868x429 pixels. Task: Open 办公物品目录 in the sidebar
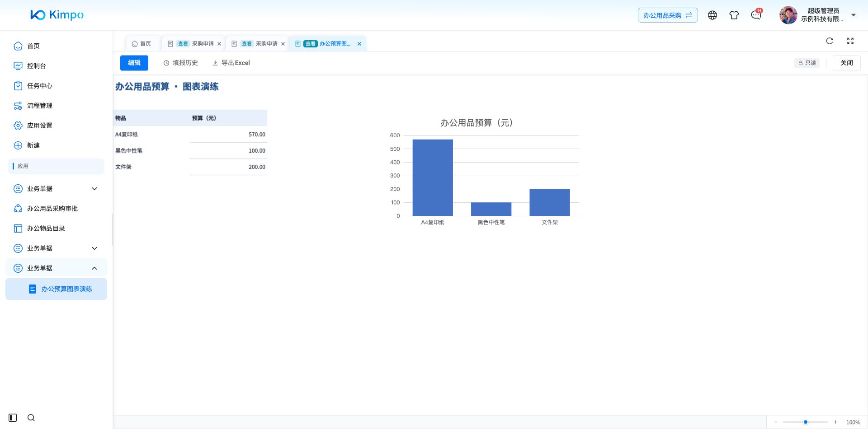coord(46,228)
